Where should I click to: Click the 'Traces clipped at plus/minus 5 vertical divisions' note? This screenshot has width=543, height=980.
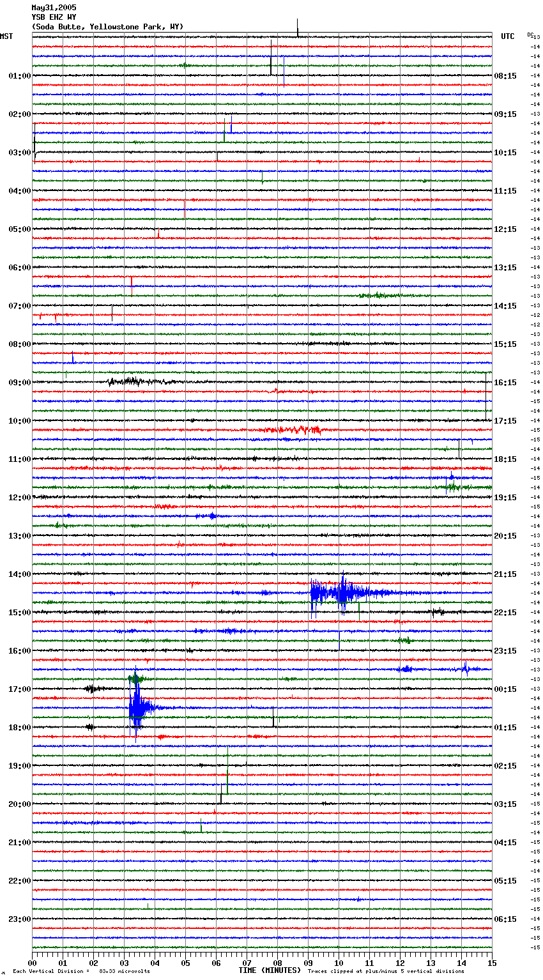386,971
